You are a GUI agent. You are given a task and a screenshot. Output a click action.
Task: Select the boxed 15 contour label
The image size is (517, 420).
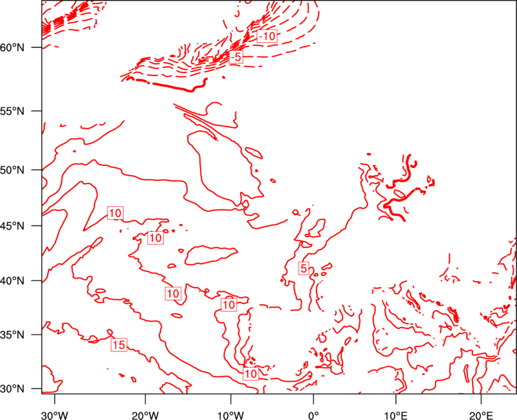pos(119,345)
